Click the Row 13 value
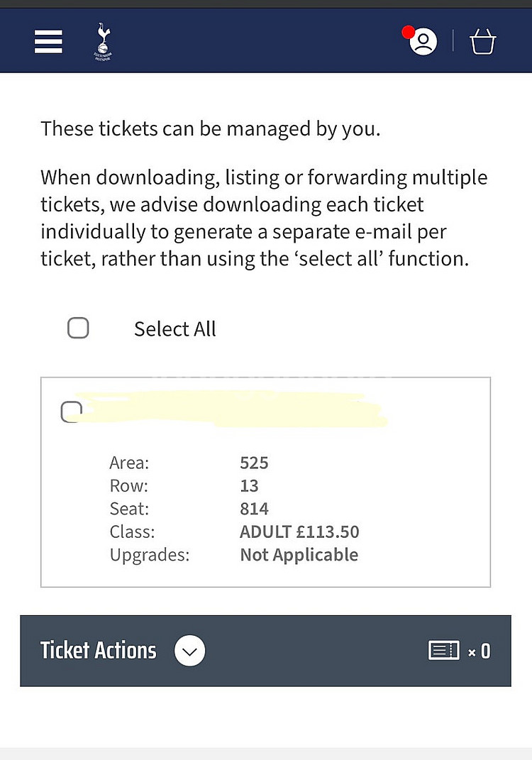The height and width of the screenshot is (760, 532). [x=249, y=485]
